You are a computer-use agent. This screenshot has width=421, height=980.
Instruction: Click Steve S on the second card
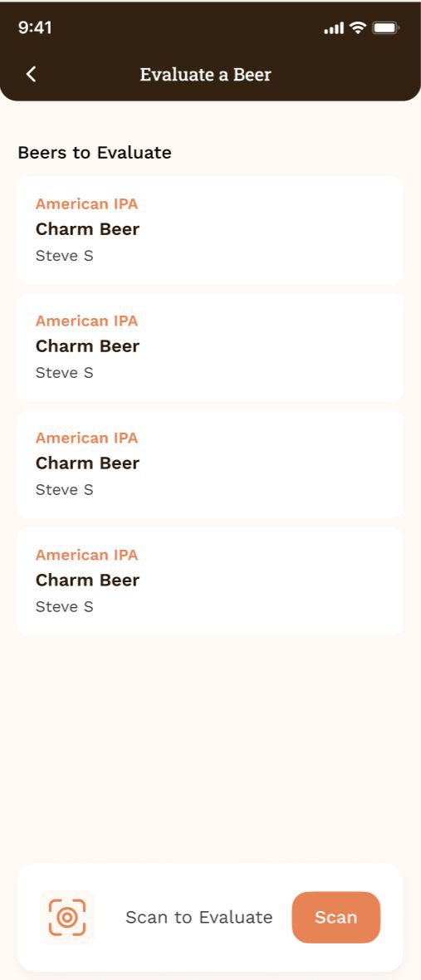click(x=64, y=373)
